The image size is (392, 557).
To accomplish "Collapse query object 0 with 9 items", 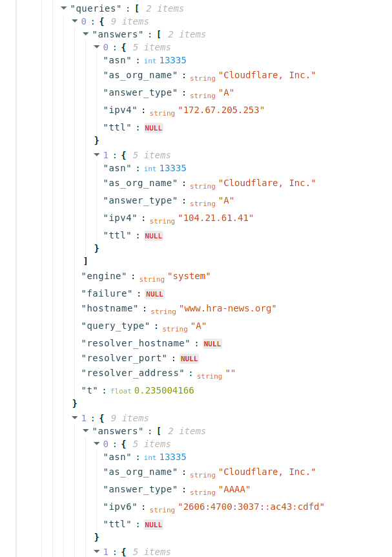I will 75,21.
